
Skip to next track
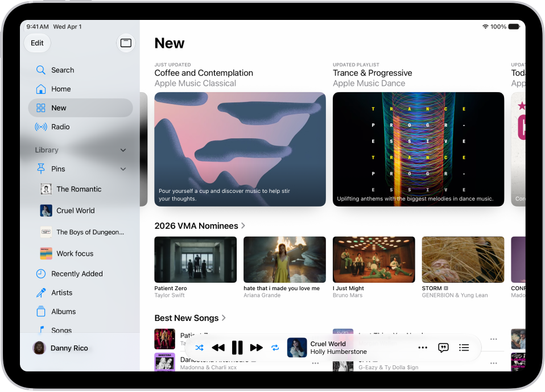click(x=256, y=348)
